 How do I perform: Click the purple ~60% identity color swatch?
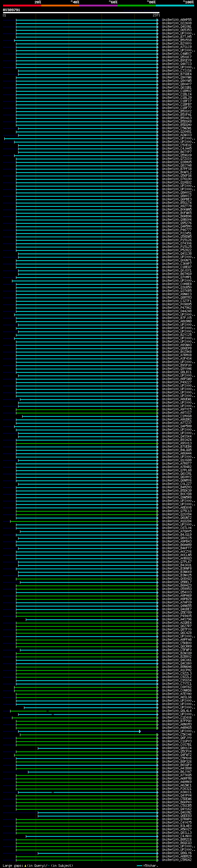[99, 6]
